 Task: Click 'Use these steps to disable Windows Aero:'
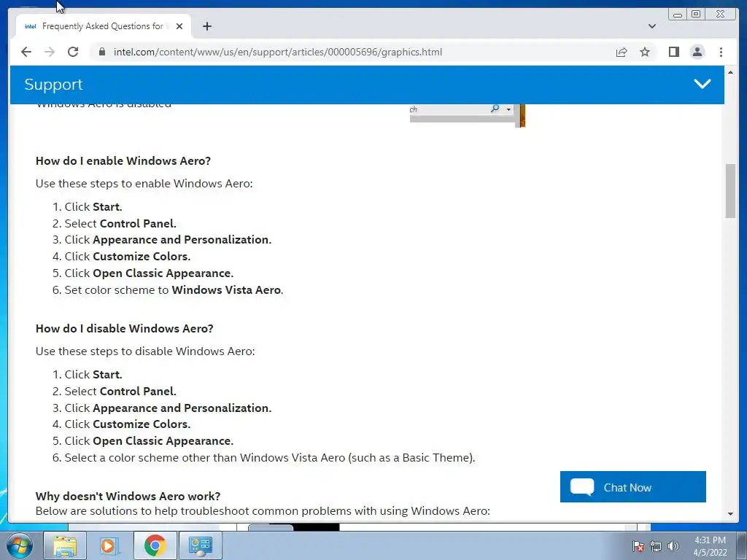pos(145,351)
